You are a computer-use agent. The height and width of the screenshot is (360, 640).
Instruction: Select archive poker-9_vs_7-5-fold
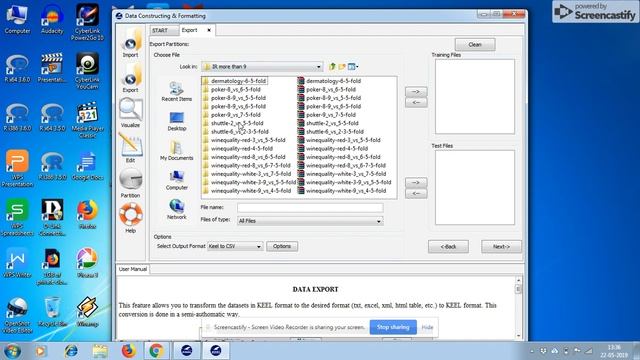tap(327, 115)
